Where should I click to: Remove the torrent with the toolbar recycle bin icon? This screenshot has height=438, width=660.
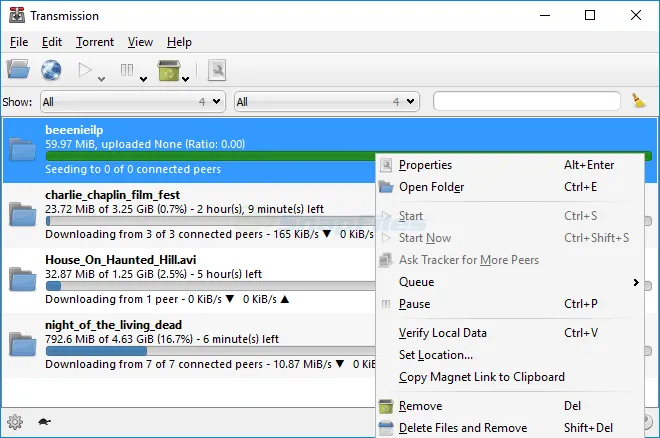(x=168, y=70)
